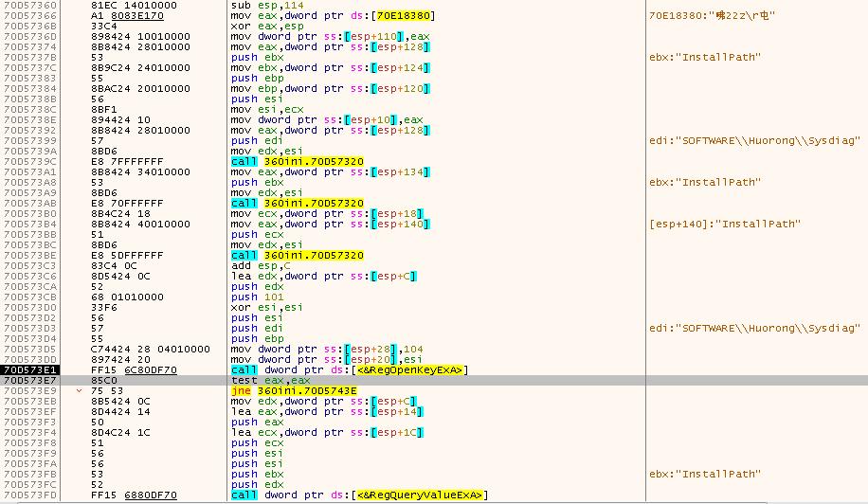Select address 70D5739C in address column
Image resolution: width=868 pixels, height=504 pixels.
[30, 161]
